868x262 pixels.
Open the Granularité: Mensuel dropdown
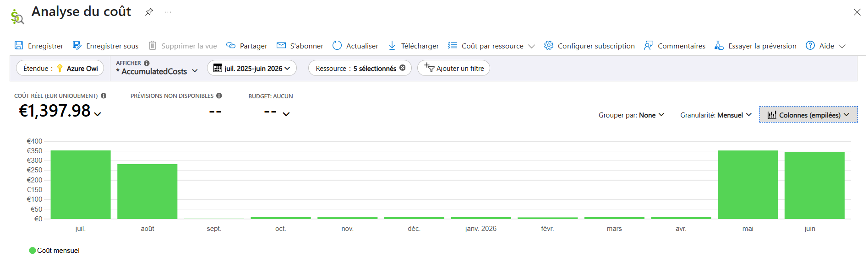(x=716, y=115)
